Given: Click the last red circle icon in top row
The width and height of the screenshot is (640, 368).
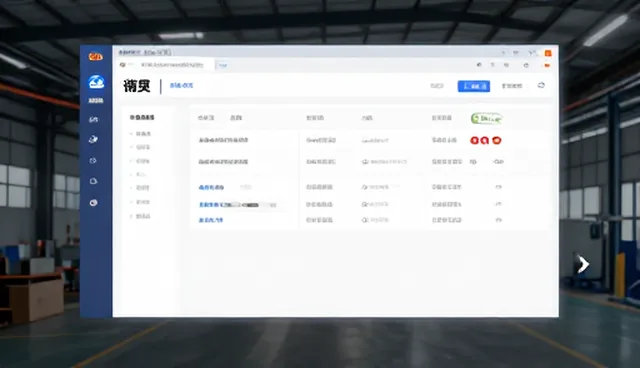Looking at the screenshot, I should click(497, 140).
